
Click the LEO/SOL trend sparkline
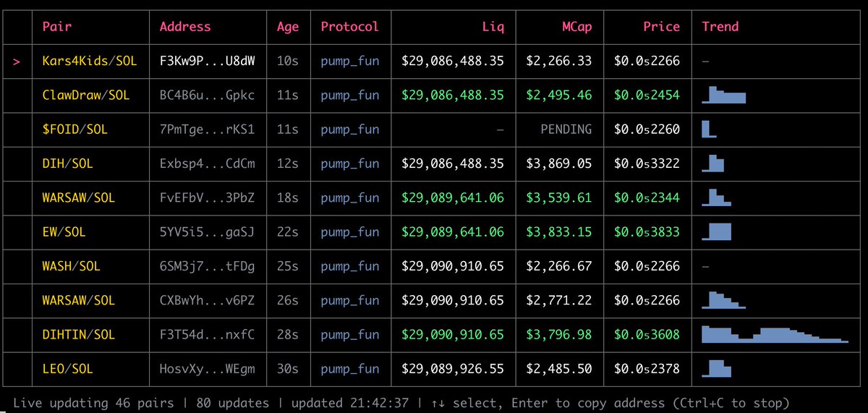716,369
